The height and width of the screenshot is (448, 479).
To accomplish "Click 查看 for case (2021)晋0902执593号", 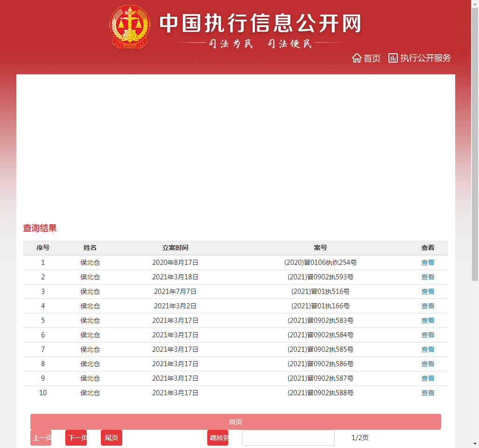I will pyautogui.click(x=428, y=277).
